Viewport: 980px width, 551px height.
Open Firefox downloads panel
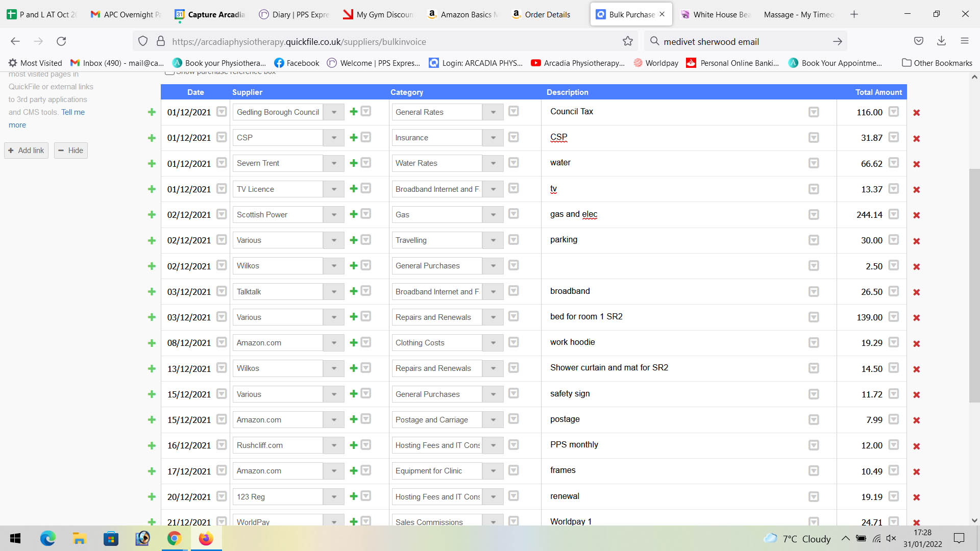942,41
